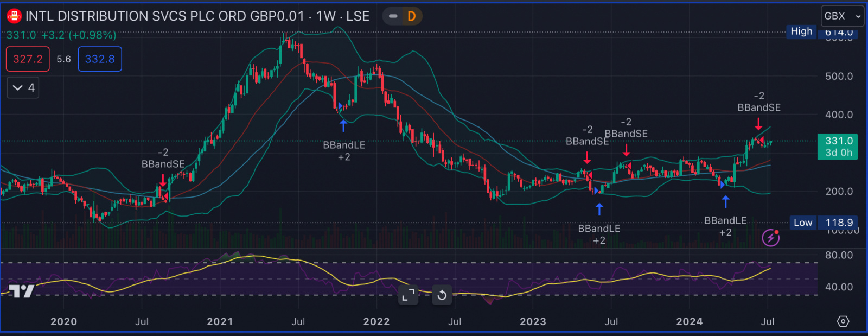The height and width of the screenshot is (336, 868).
Task: Expand the indicator legend showing 4
Action: 23,88
